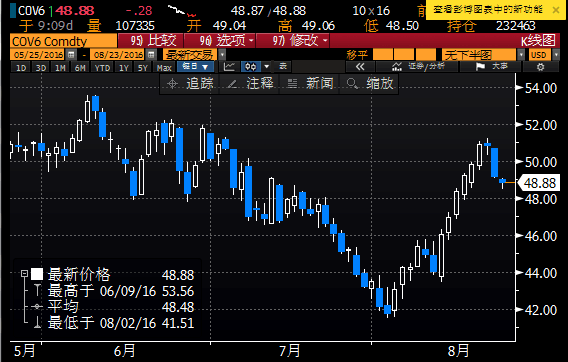Activate 缩放 magnifier zoom tool

369,84
